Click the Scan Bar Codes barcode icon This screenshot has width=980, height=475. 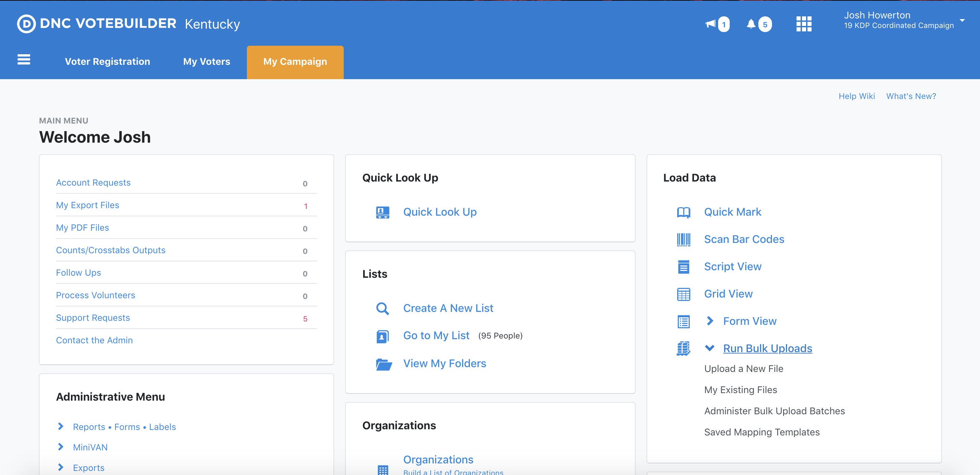(x=683, y=240)
